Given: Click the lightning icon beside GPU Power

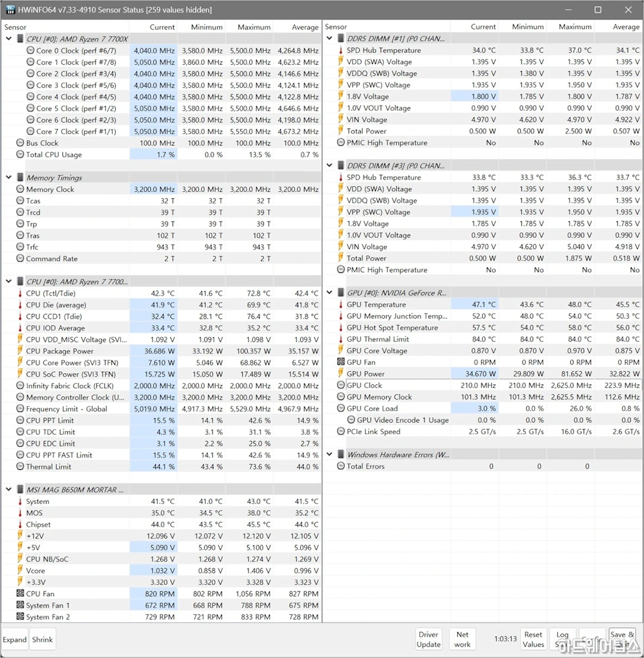Looking at the screenshot, I should point(341,374).
